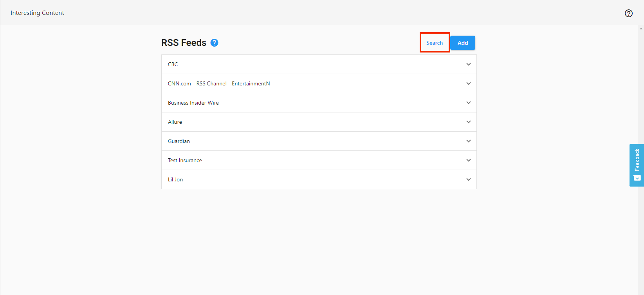The width and height of the screenshot is (644, 295).
Task: Open the help icon in the top header
Action: click(x=628, y=13)
